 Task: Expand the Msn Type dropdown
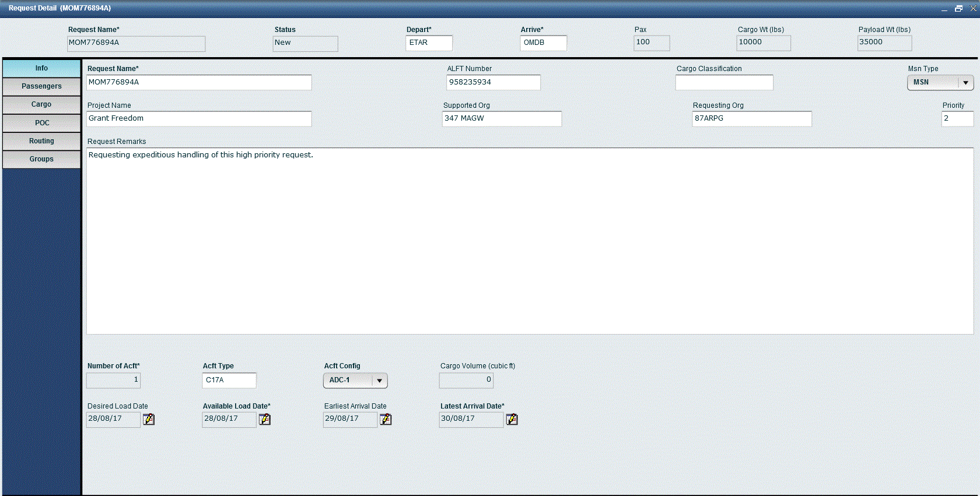(965, 83)
